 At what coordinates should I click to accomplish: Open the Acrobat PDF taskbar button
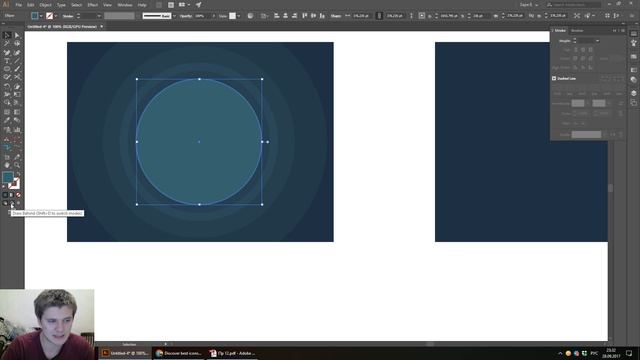click(233, 353)
